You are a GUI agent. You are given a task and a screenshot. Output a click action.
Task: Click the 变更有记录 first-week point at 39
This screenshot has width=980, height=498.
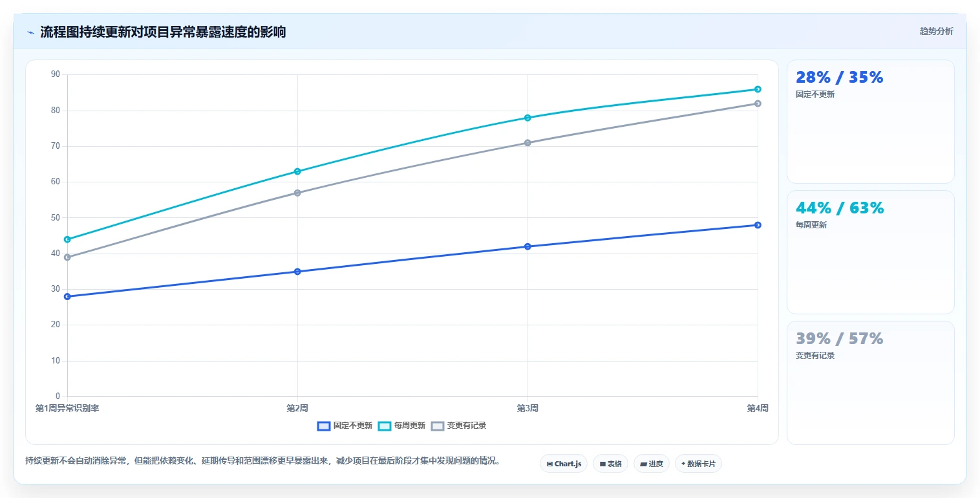click(x=67, y=257)
